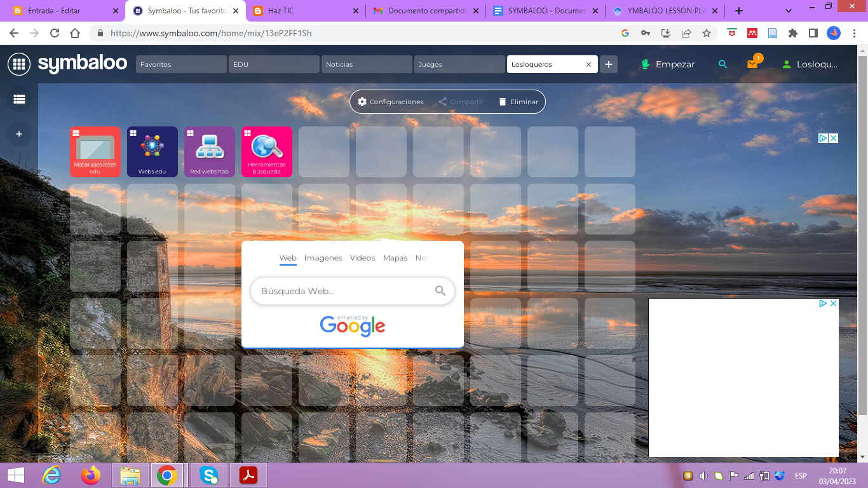The image size is (868, 488).
Task: Click the Mendeley extension icon
Action: click(x=752, y=33)
